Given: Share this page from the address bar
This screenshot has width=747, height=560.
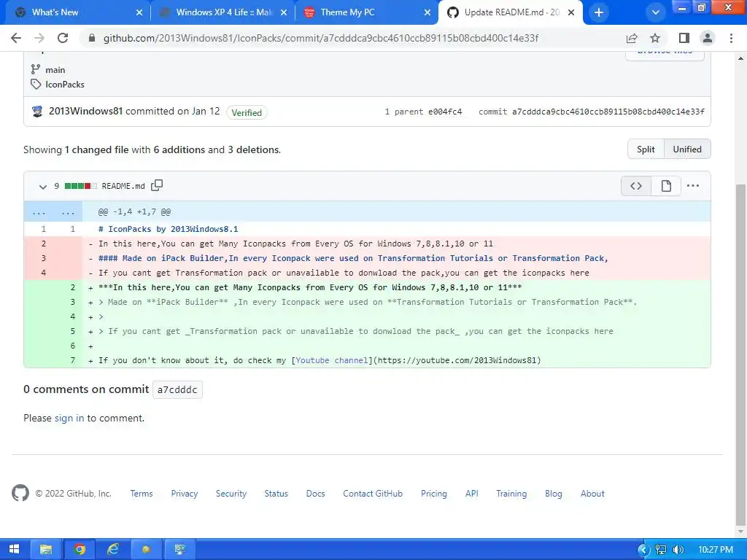Looking at the screenshot, I should 632,38.
